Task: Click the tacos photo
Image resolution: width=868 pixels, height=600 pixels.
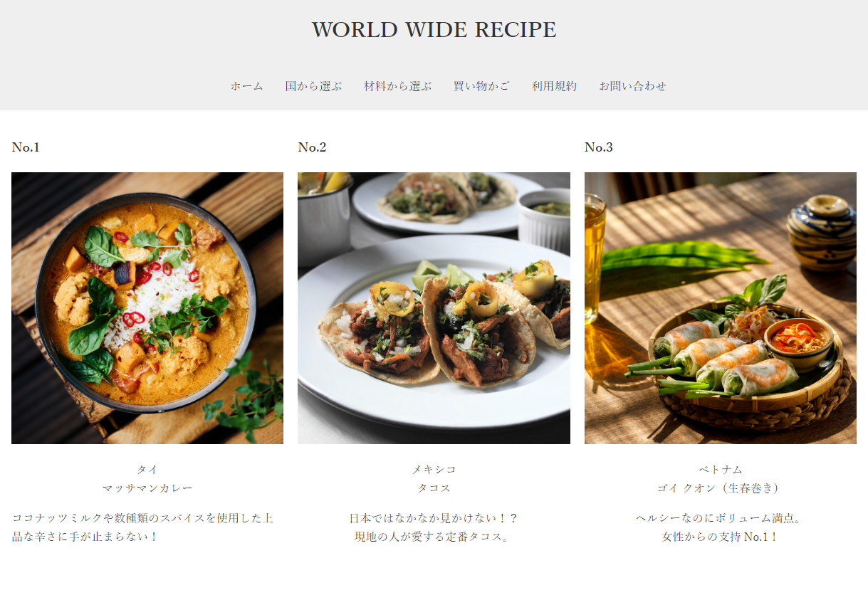Action: pos(434,308)
